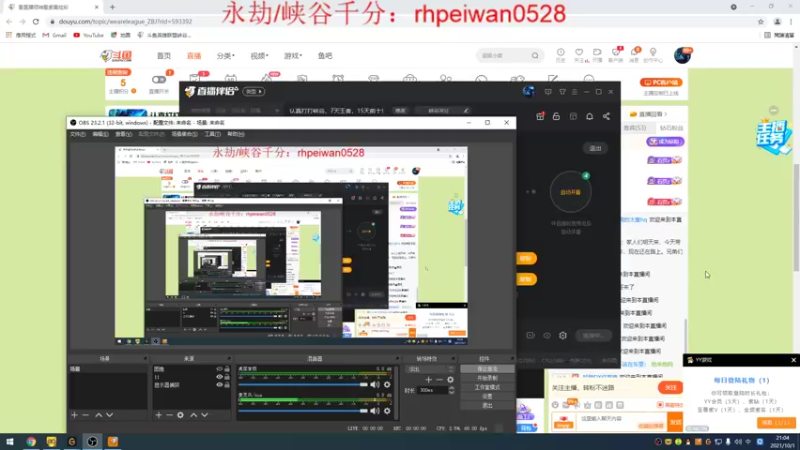Toggle visibility eye of source '11'

coord(220,377)
